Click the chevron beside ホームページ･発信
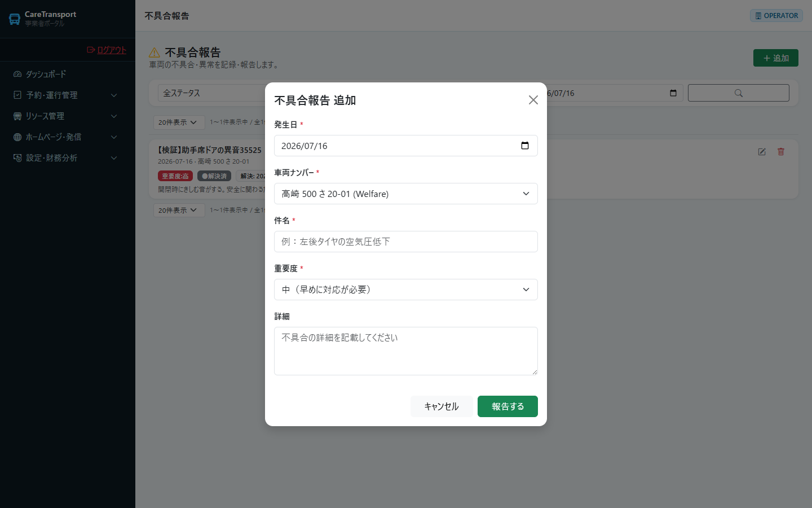 (114, 137)
